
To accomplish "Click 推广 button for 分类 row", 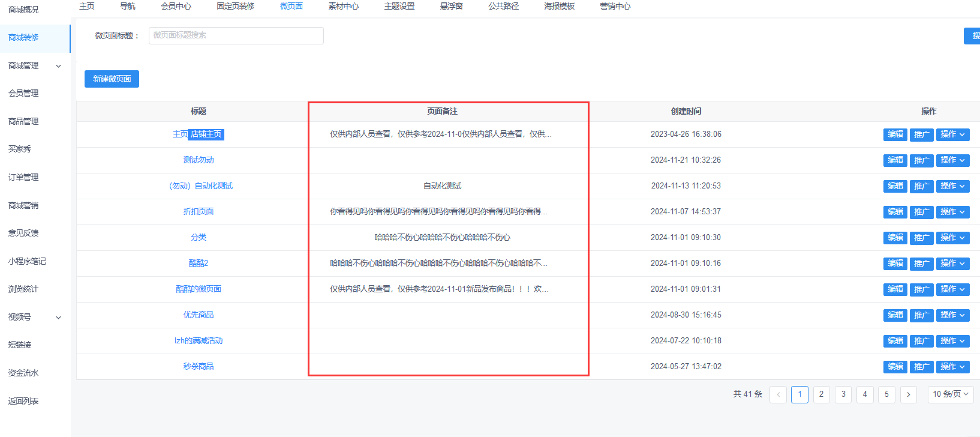I will [921, 238].
